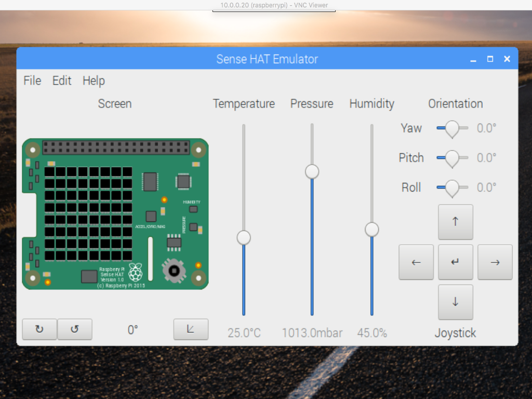Click the Orientation heading
Image resolution: width=532 pixels, height=399 pixels.
coord(455,103)
